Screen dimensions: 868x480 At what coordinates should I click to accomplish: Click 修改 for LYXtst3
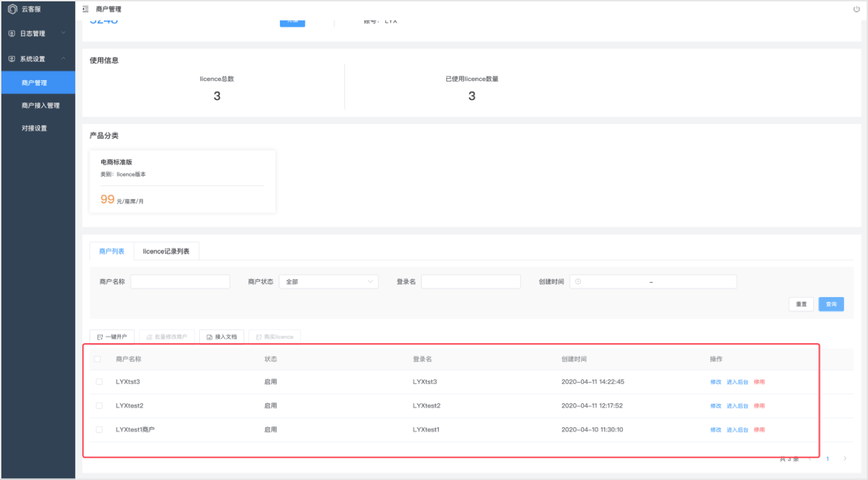click(716, 382)
